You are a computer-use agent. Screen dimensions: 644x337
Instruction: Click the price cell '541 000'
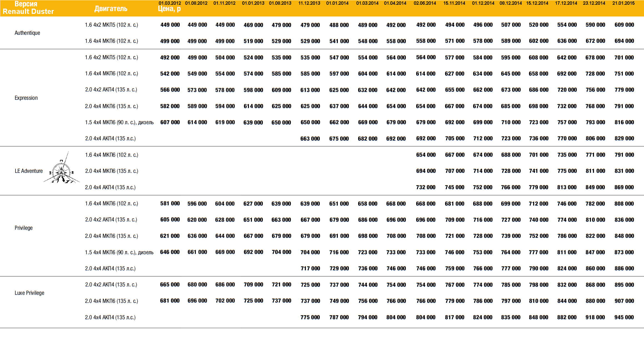coord(339,41)
